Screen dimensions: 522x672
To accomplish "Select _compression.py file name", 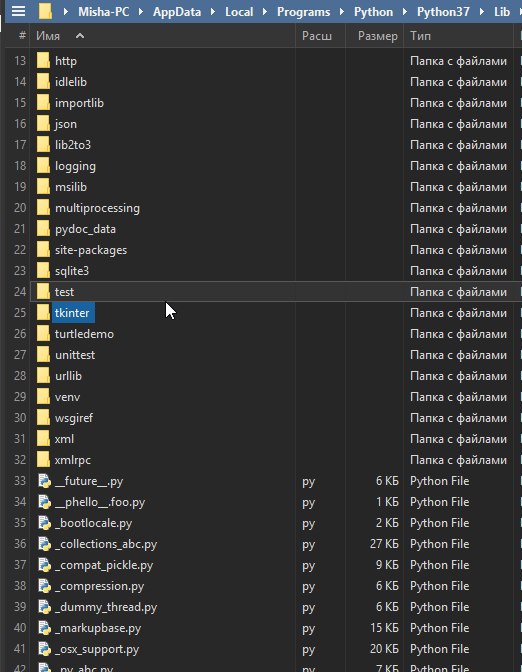I will 99,586.
